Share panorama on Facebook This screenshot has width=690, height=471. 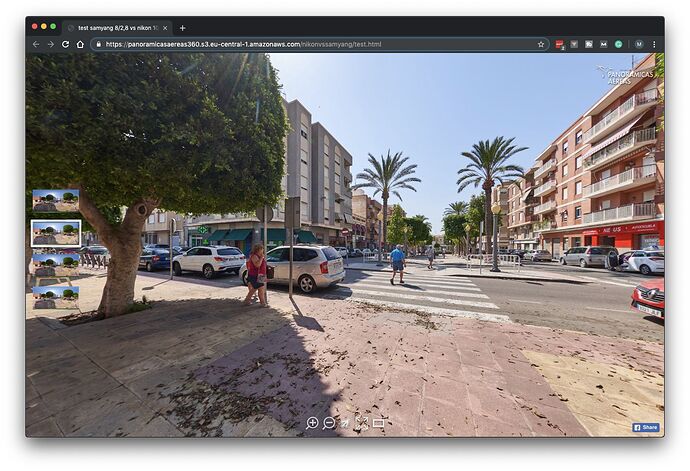tap(646, 427)
